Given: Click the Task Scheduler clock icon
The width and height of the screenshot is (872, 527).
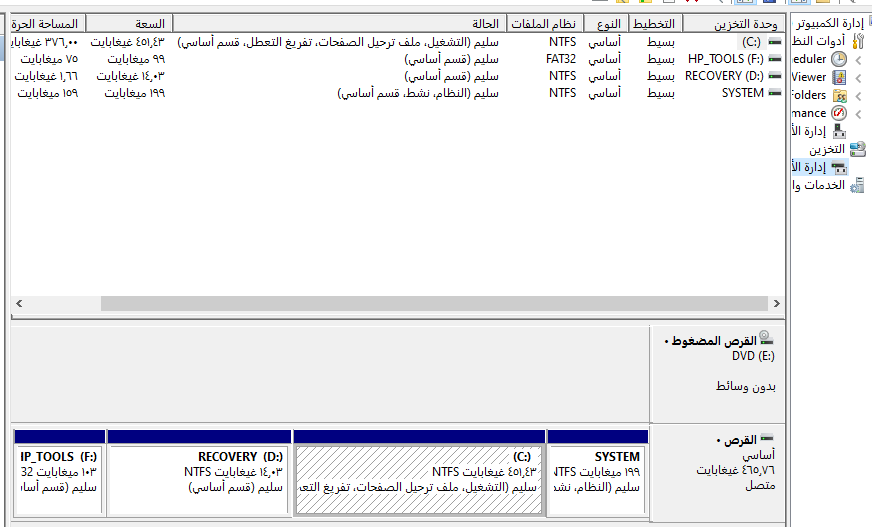Looking at the screenshot, I should [838, 59].
